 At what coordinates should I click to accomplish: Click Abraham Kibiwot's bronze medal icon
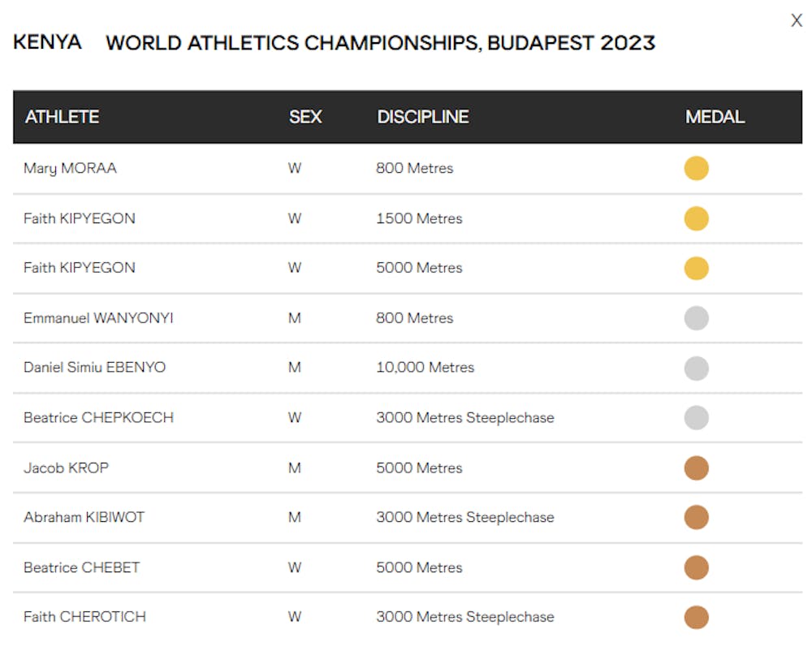[696, 517]
